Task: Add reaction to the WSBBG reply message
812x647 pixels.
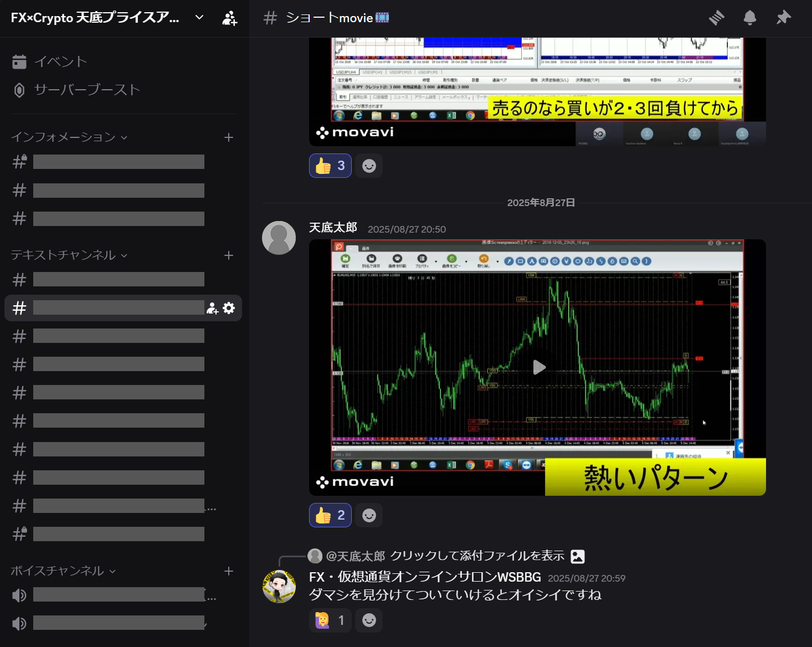Action: [369, 620]
